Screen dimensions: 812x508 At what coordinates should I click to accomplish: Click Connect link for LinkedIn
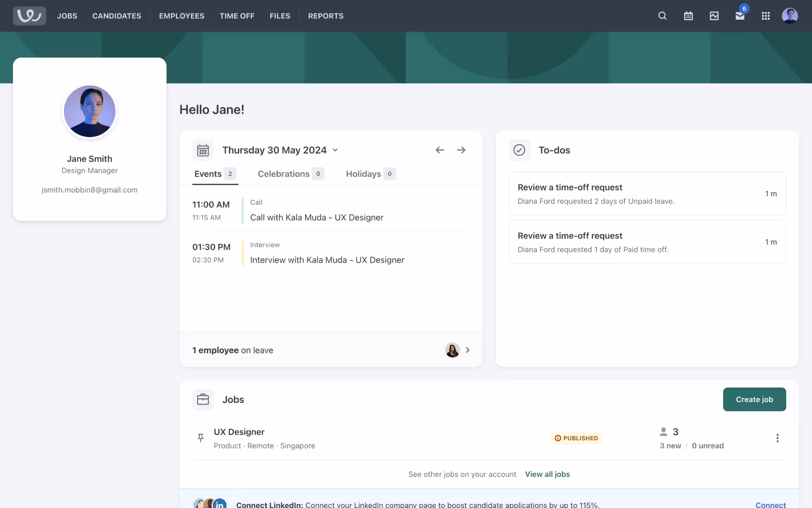tap(770, 505)
